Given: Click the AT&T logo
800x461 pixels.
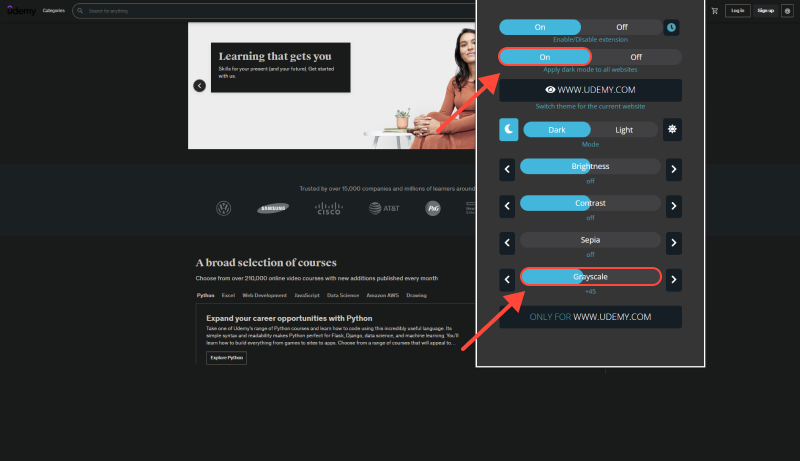Looking at the screenshot, I should [x=384, y=208].
